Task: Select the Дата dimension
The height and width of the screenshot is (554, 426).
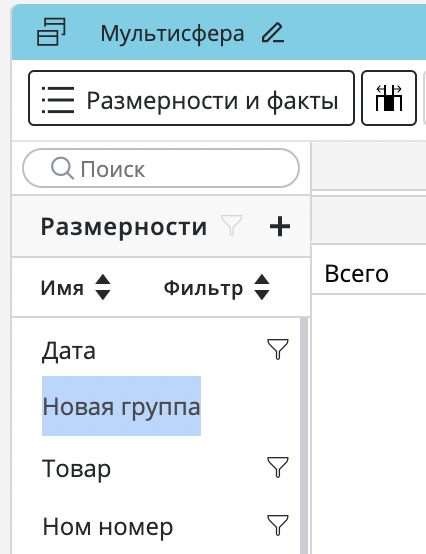Action: coord(69,352)
